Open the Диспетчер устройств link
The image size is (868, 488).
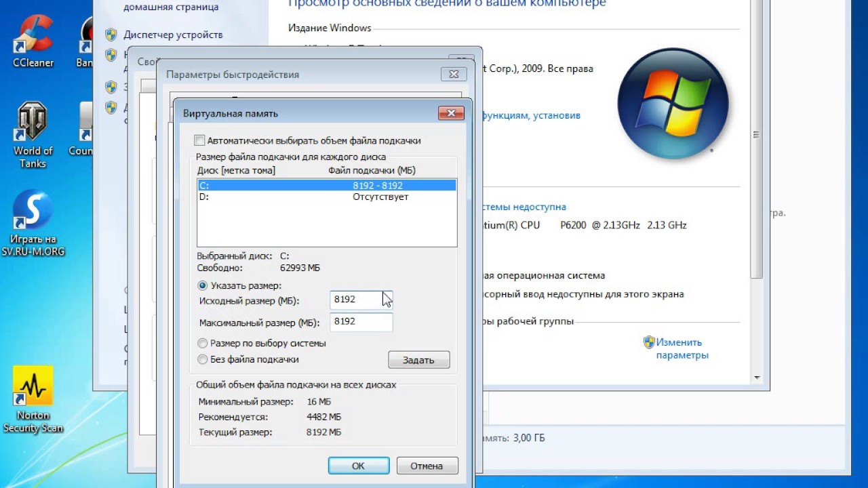(173, 35)
